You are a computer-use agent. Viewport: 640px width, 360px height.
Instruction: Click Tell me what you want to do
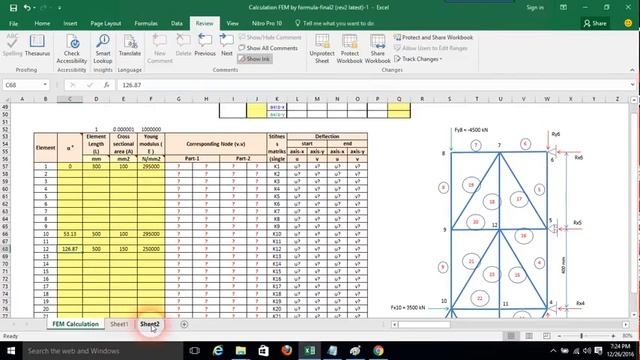click(x=334, y=23)
